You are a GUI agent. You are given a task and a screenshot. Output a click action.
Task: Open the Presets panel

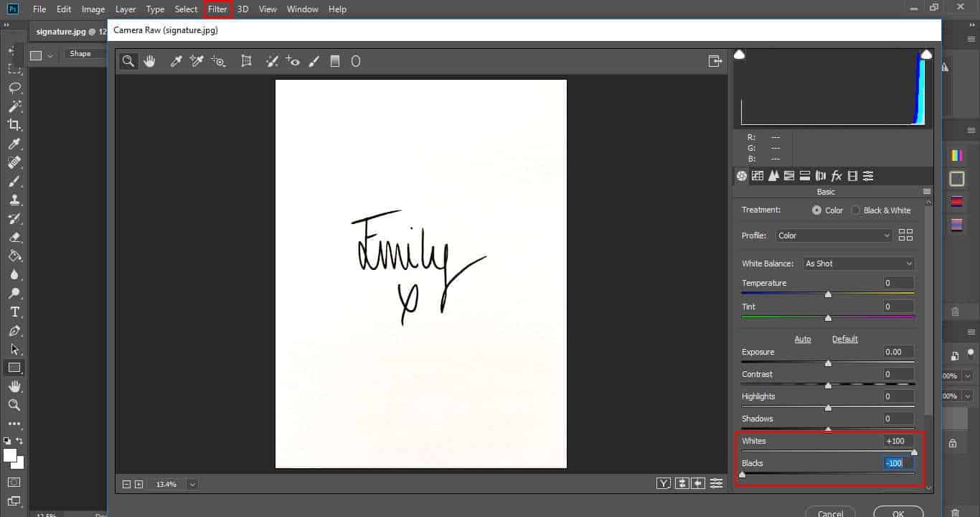pyautogui.click(x=868, y=176)
